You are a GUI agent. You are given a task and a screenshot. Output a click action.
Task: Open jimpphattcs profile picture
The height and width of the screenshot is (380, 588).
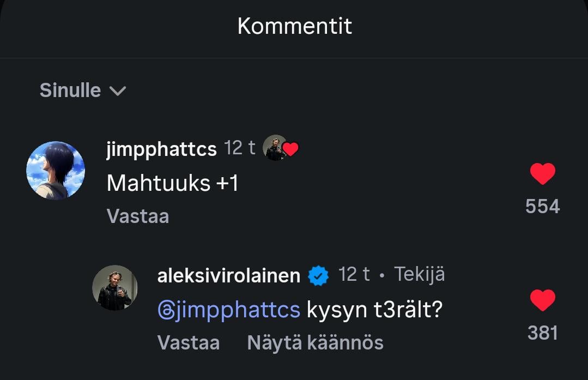56,170
